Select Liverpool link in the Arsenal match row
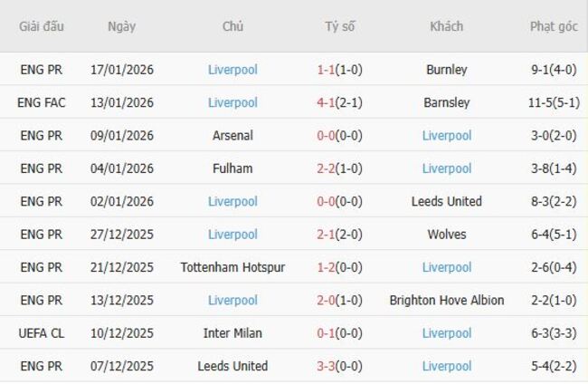Screen dimensions: 588x384 446,135
